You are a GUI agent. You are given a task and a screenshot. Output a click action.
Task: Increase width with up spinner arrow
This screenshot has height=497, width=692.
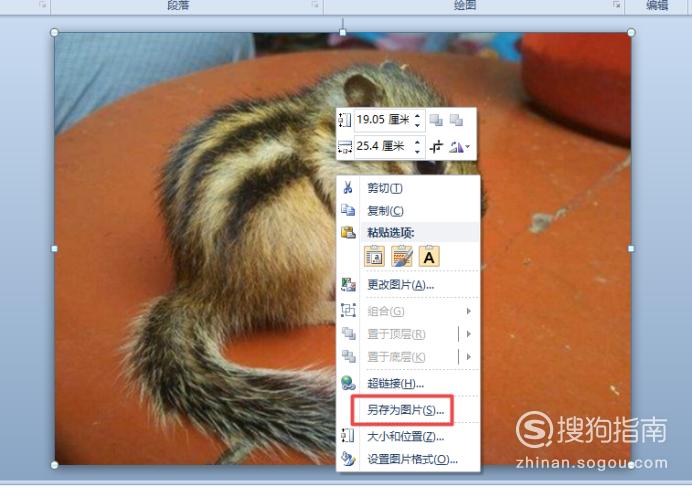click(417, 142)
